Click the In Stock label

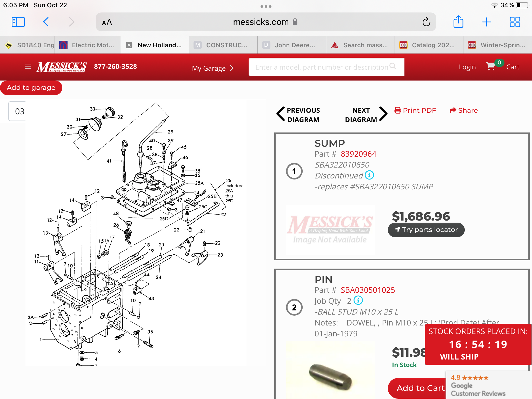(x=404, y=365)
